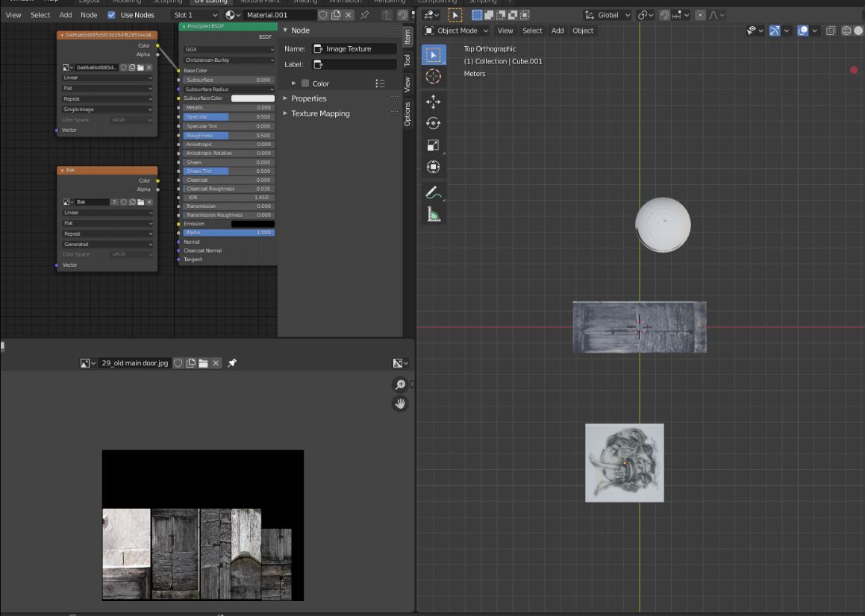This screenshot has height=616, width=865.
Task: Choose the Scale tool
Action: 433,145
